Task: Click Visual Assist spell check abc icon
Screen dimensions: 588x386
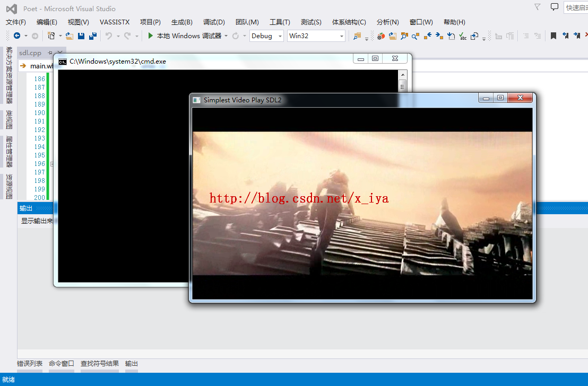Action: pyautogui.click(x=463, y=36)
